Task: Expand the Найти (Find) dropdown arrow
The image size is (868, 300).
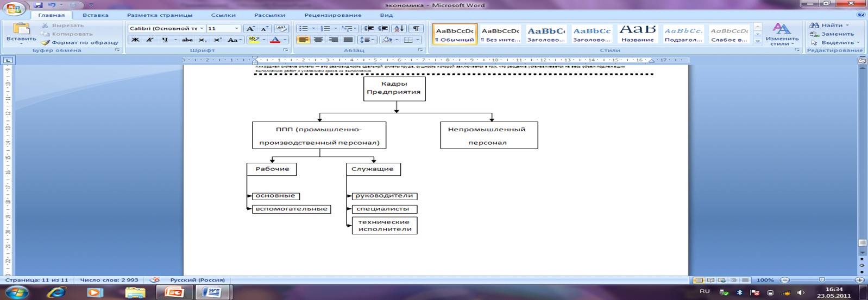Action: 847,25
